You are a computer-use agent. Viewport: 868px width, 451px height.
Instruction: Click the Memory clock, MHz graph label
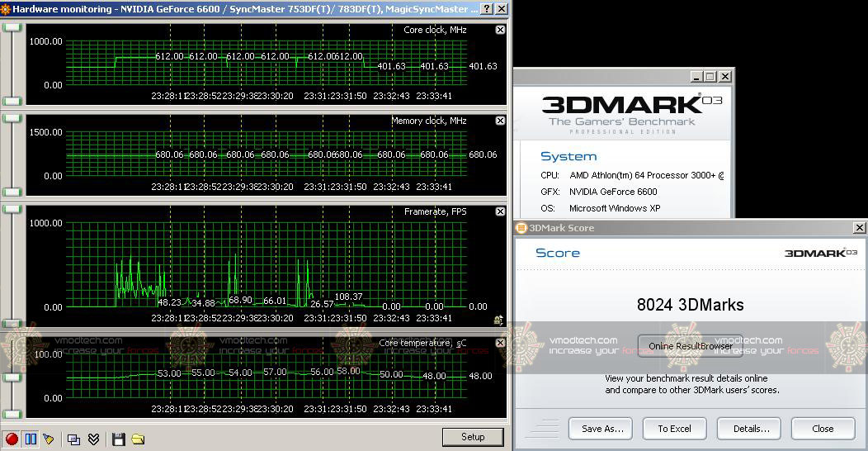pyautogui.click(x=429, y=121)
